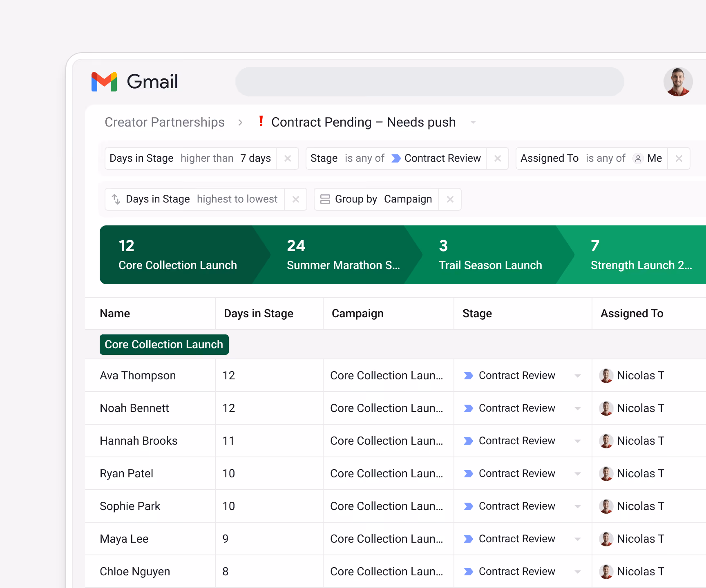Image resolution: width=706 pixels, height=588 pixels.
Task: Sort by the Name column header
Action: tap(115, 314)
